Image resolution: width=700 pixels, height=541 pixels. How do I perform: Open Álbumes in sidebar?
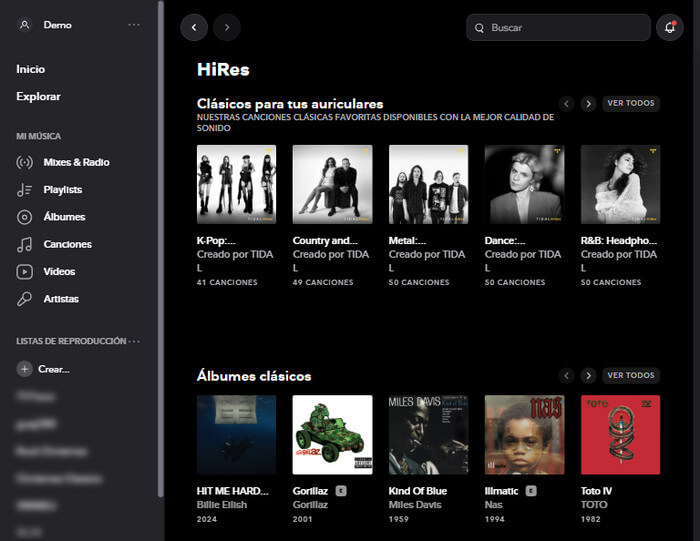click(x=64, y=217)
